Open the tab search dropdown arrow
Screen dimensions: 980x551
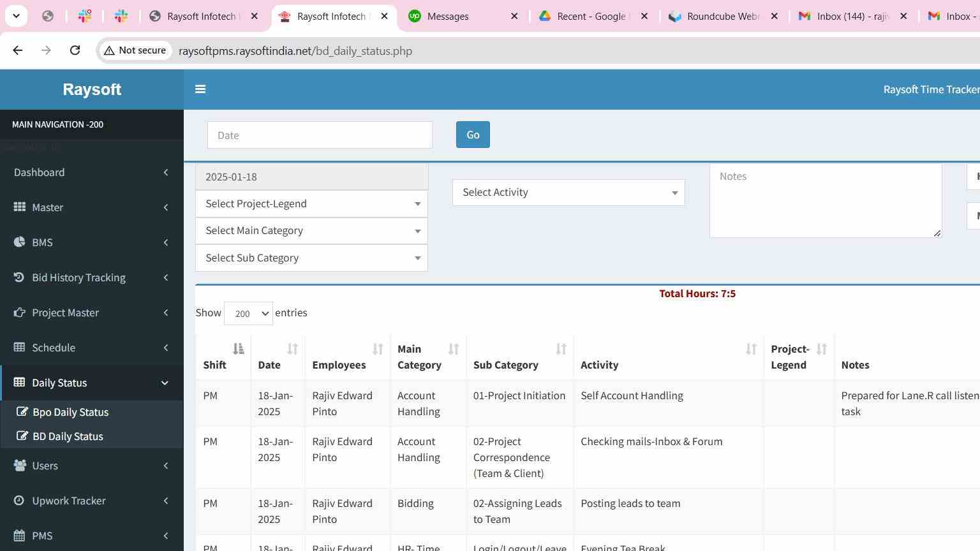pos(16,16)
